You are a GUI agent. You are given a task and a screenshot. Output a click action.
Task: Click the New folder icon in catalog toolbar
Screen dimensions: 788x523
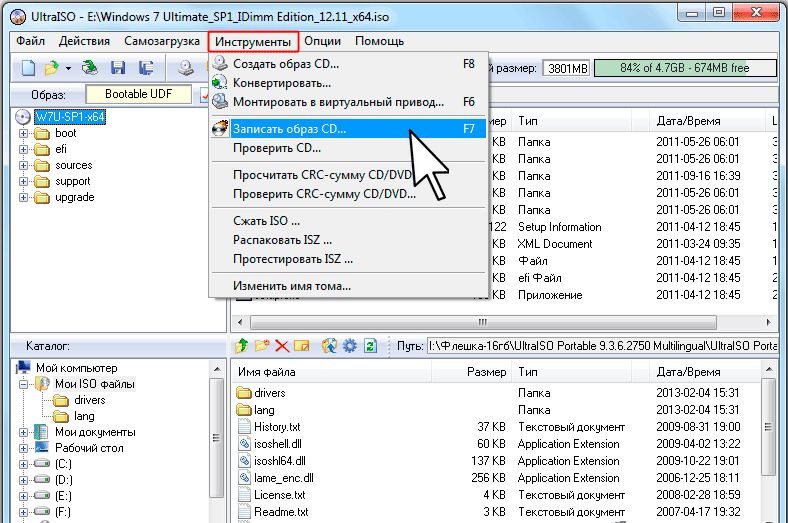(x=262, y=346)
